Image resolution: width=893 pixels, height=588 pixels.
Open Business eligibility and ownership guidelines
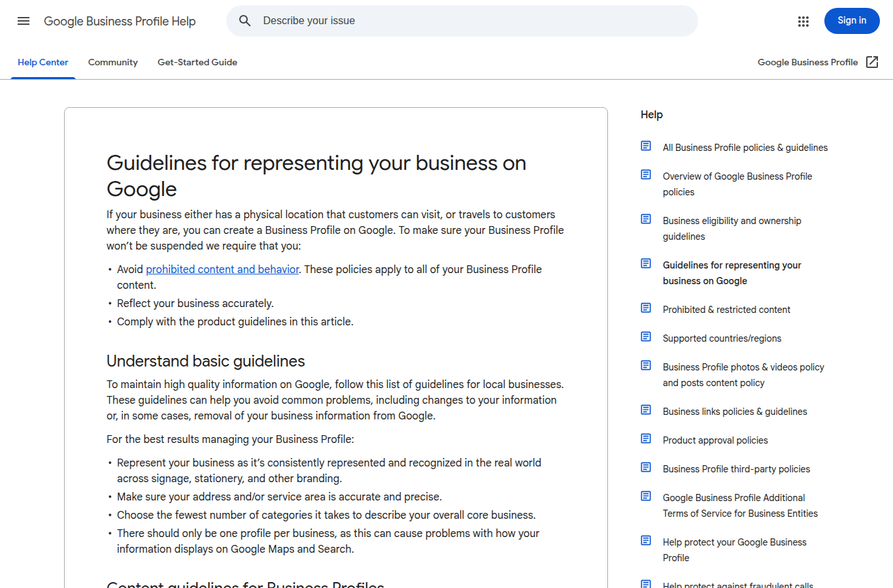pos(732,229)
